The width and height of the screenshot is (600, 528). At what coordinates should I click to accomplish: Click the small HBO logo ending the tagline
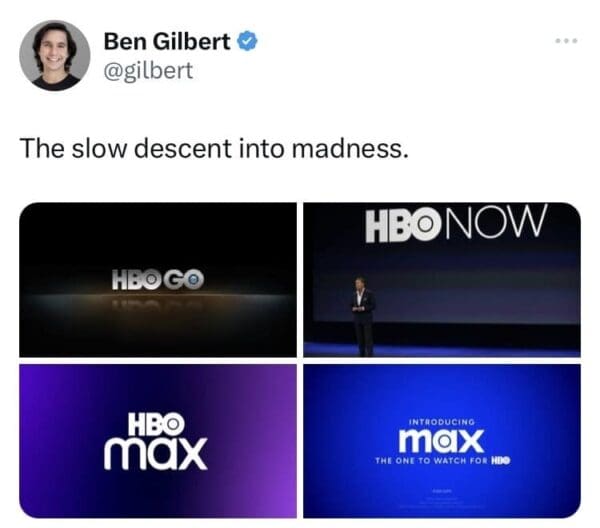501,461
